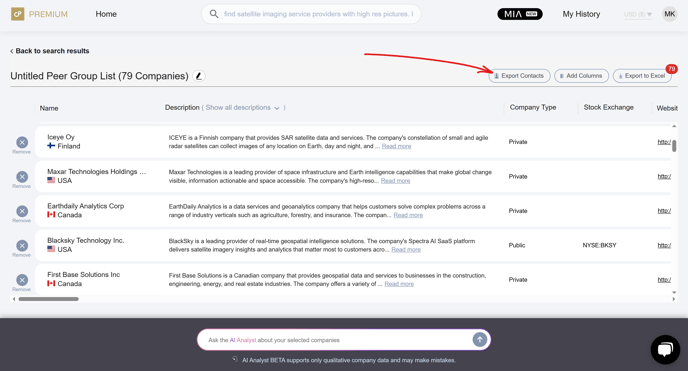688x371 pixels.
Task: Click the horizontal scrollbar thumb
Action: coord(48,299)
